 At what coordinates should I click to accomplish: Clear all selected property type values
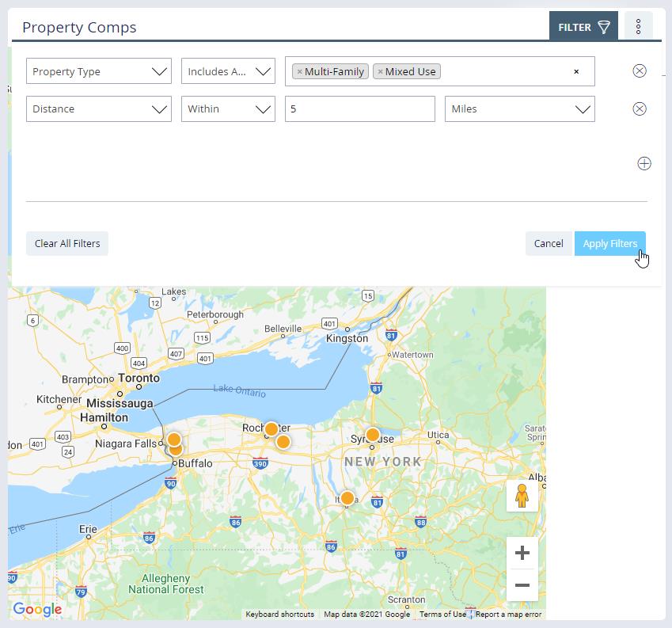576,72
